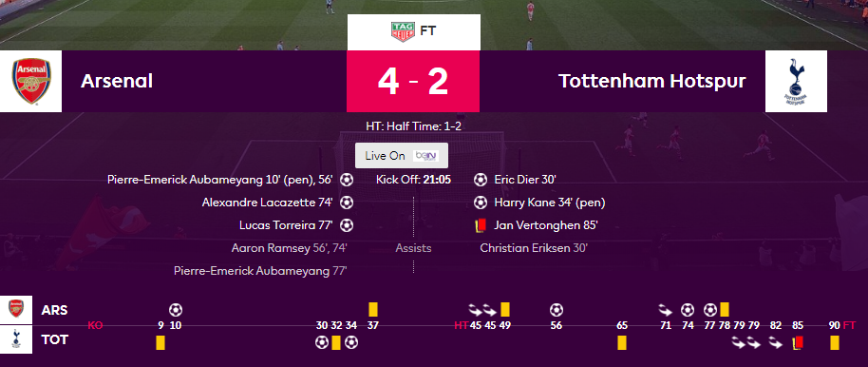
Task: Open the Tottenham Hotspur team name link
Action: 652,82
